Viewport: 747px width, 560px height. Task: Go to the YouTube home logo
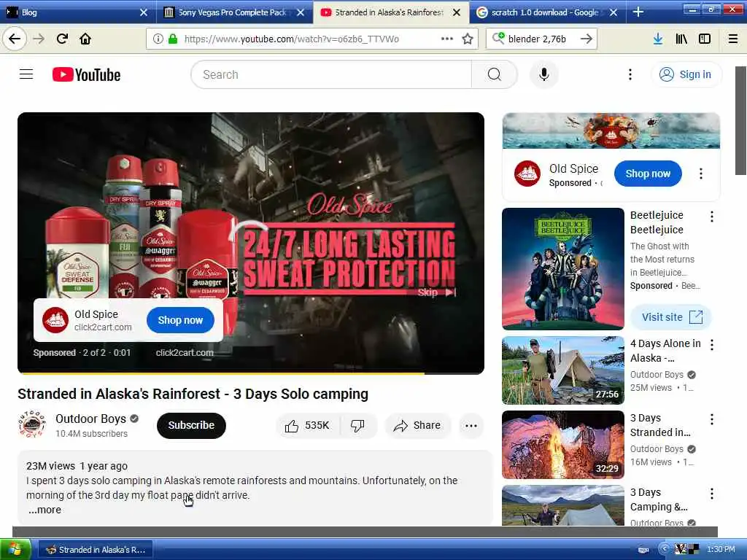pyautogui.click(x=86, y=75)
